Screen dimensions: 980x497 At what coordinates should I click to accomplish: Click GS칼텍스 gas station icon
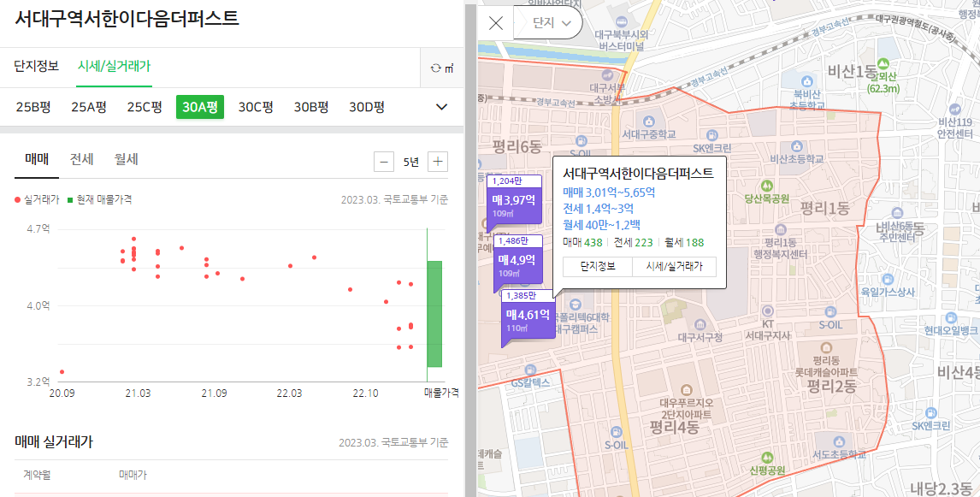tap(531, 370)
